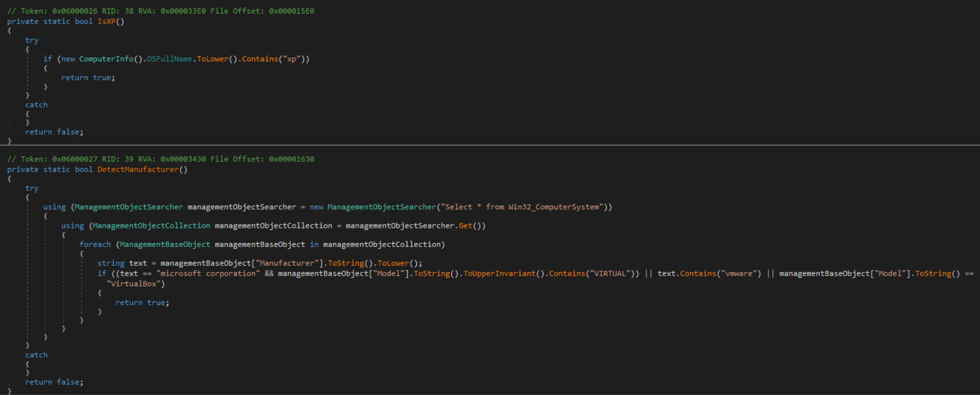The height and width of the screenshot is (395, 980).
Task: Click the ManagementBaseObject type in foreach
Action: (x=165, y=244)
